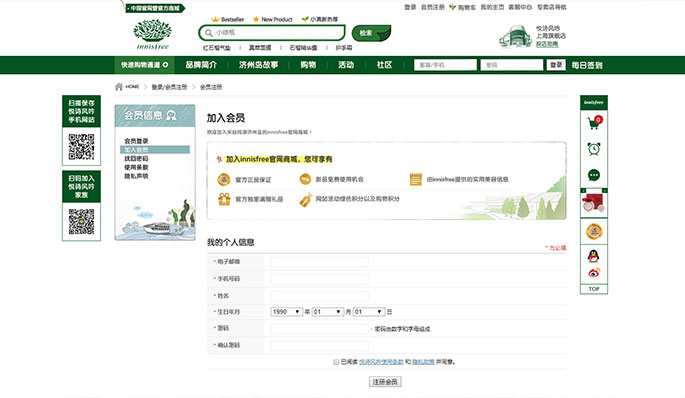Open the 品牌简介 nav menu

click(201, 65)
